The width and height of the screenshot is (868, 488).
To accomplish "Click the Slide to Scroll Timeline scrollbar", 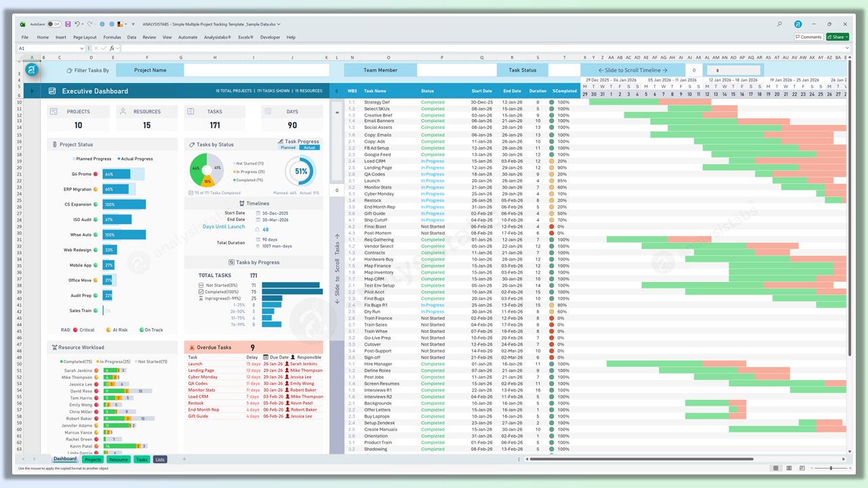I will [x=733, y=70].
